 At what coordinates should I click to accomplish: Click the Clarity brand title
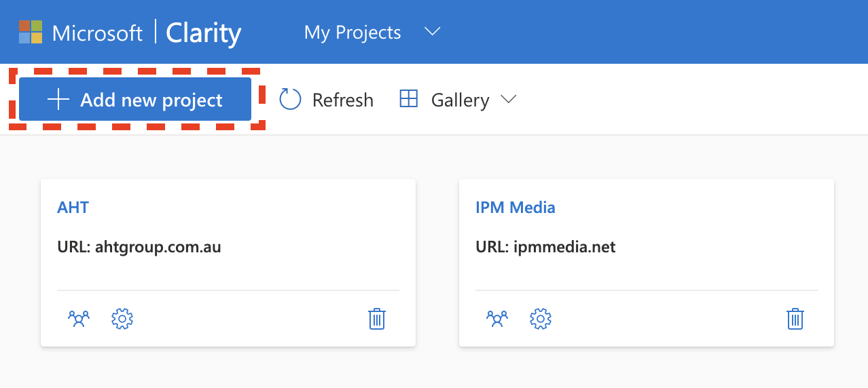coord(204,33)
